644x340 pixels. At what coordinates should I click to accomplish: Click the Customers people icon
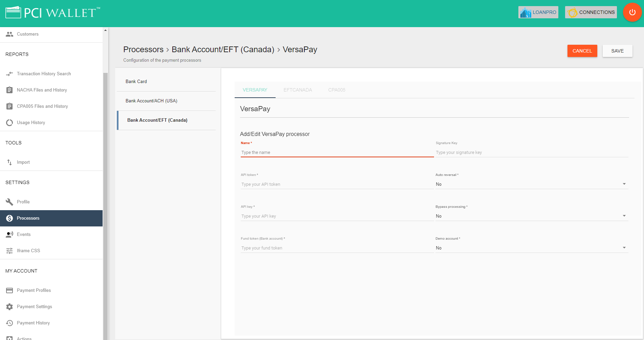click(x=9, y=34)
